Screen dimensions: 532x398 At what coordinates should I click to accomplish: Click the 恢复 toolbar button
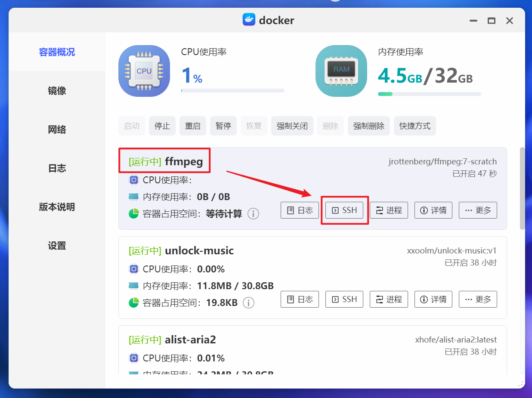pyautogui.click(x=254, y=126)
